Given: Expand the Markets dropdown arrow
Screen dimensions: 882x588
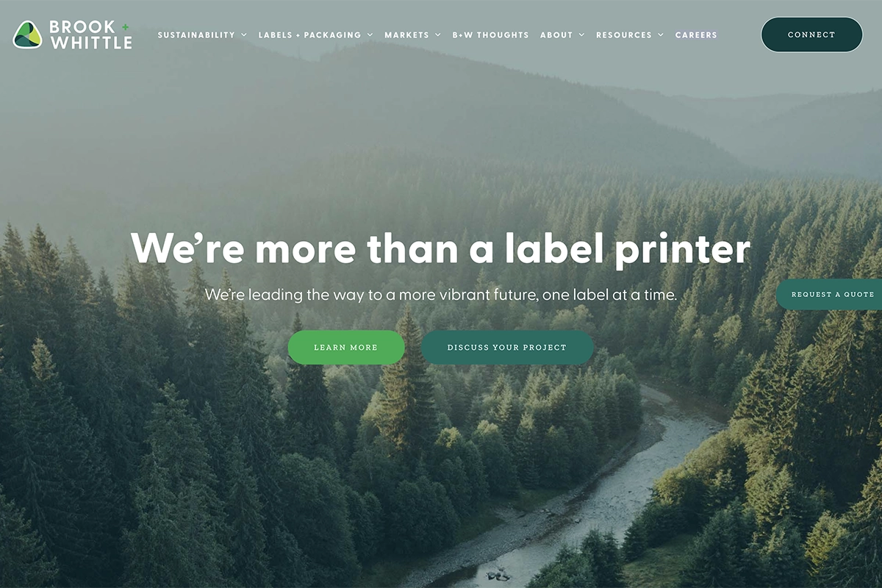Looking at the screenshot, I should [437, 35].
